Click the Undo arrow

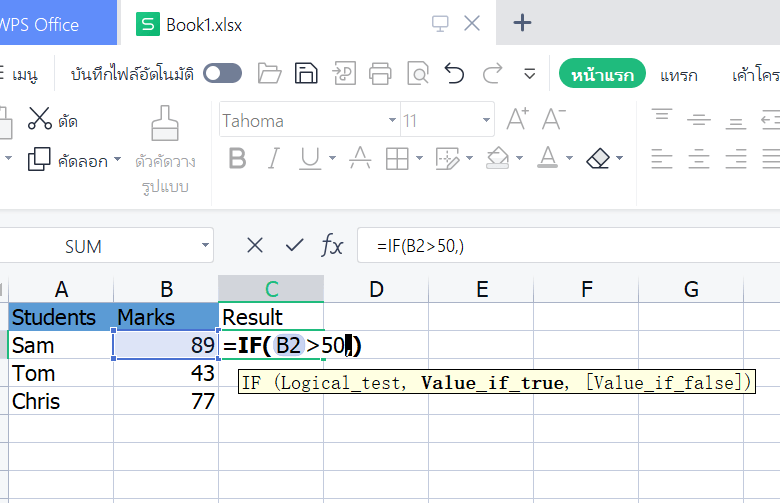(454, 74)
